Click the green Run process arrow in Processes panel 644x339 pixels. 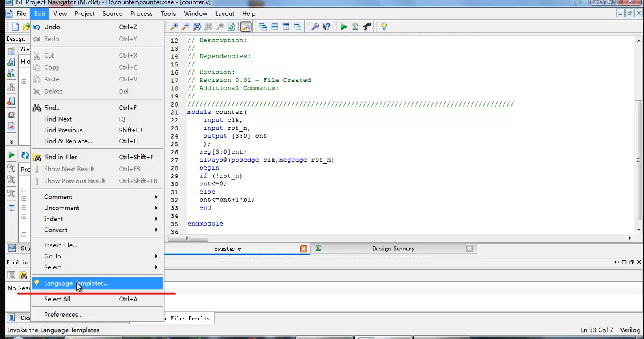point(11,155)
